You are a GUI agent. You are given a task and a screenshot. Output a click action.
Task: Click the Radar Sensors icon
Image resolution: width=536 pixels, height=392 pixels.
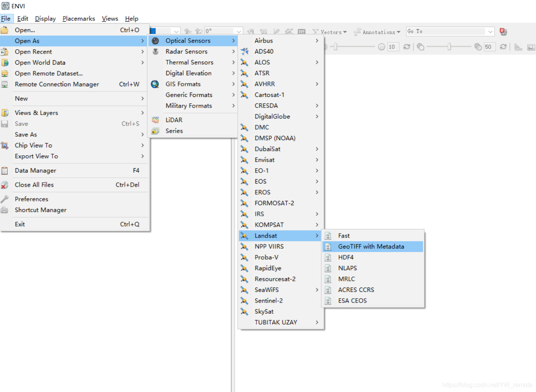(156, 52)
